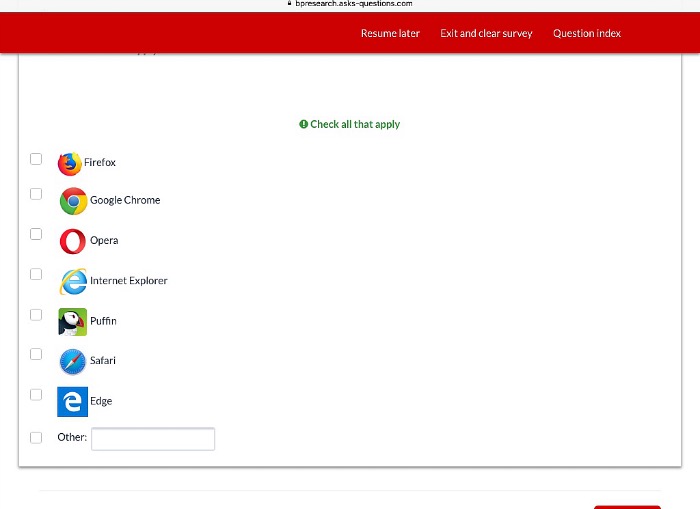Choose Exit and clear survey
700x509 pixels.
click(x=486, y=33)
